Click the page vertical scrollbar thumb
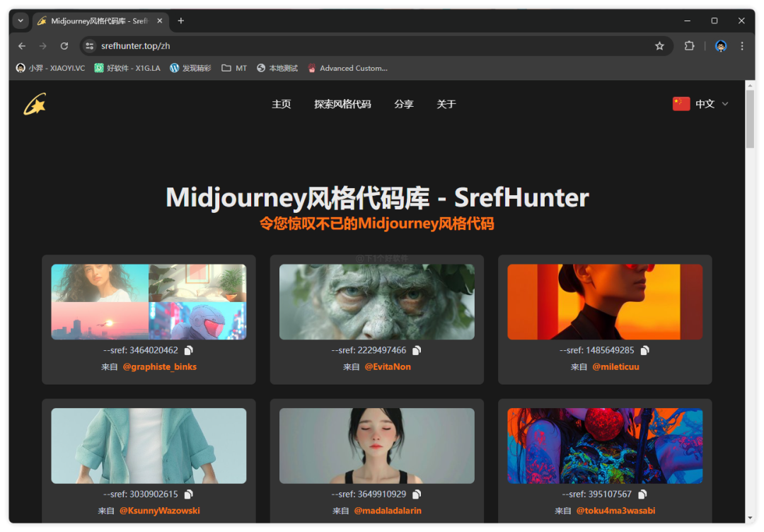The image size is (764, 532). (x=750, y=118)
